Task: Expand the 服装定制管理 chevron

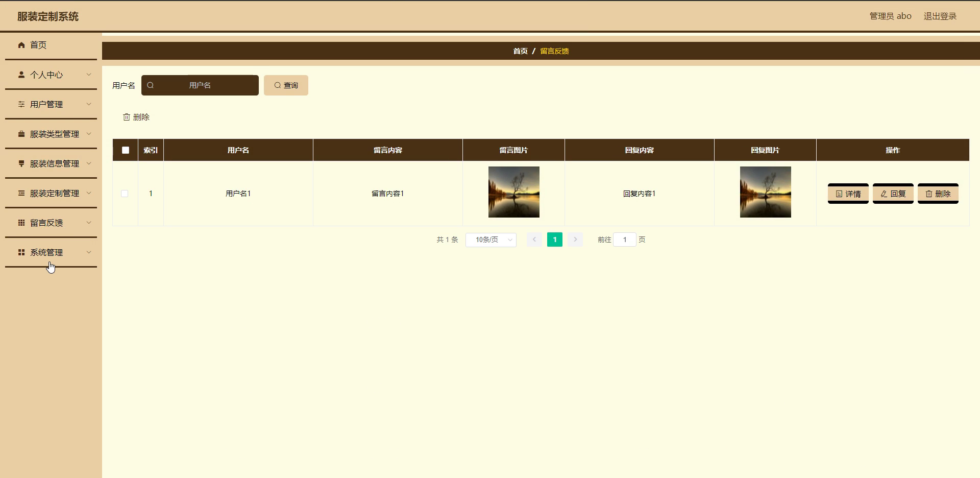Action: tap(89, 193)
